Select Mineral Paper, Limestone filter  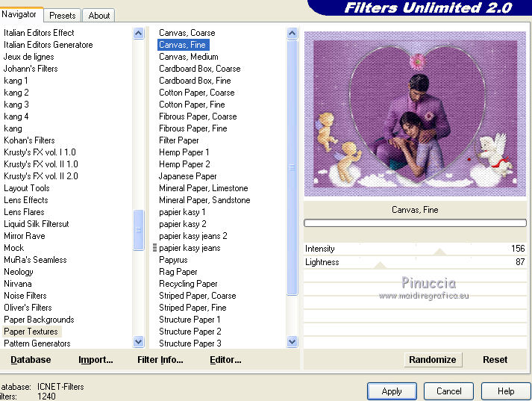[204, 188]
